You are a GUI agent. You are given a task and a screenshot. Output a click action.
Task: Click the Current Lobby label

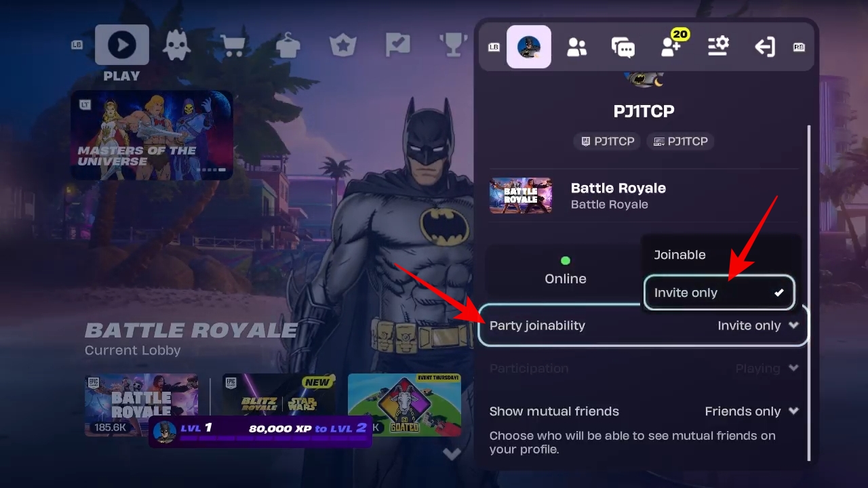point(133,350)
